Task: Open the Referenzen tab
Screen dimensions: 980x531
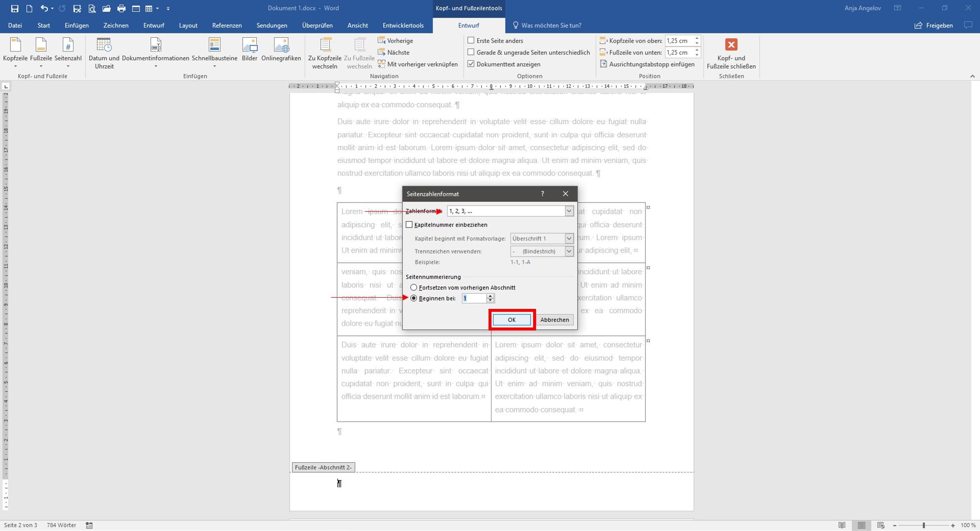Action: [x=227, y=25]
